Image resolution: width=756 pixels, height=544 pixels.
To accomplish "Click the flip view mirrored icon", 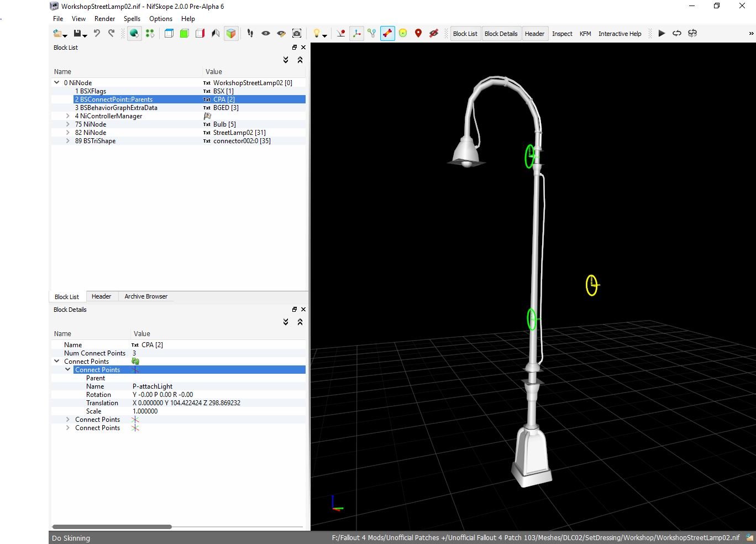I will (x=216, y=34).
